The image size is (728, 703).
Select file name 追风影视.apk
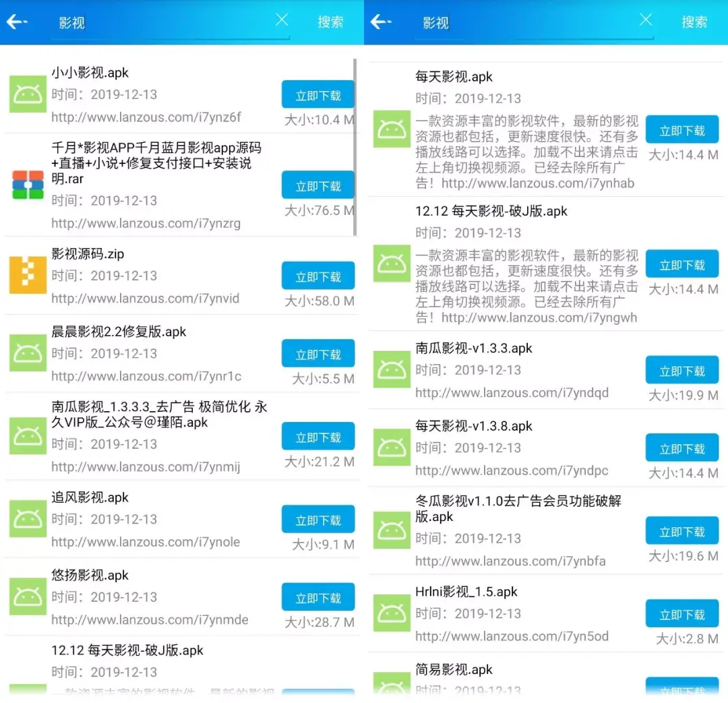point(90,497)
